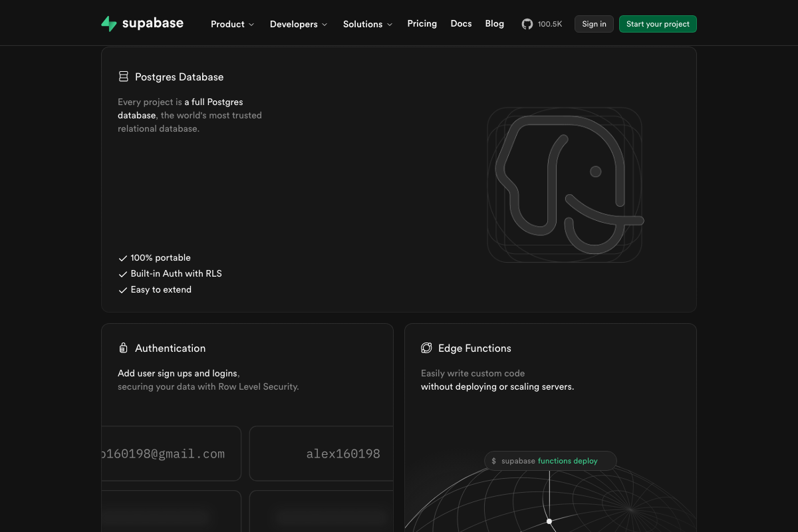Click the Sign in button

pyautogui.click(x=594, y=24)
